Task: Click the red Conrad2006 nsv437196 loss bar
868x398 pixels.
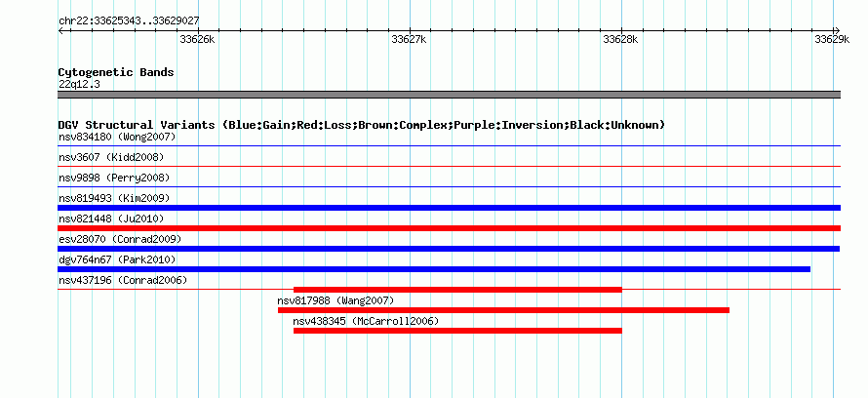Action: coord(457,290)
